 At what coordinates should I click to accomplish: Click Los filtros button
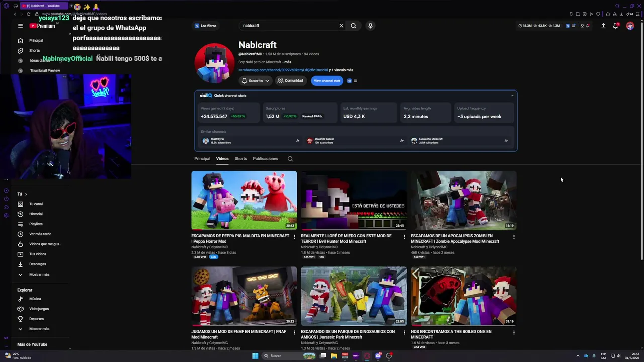point(206,26)
